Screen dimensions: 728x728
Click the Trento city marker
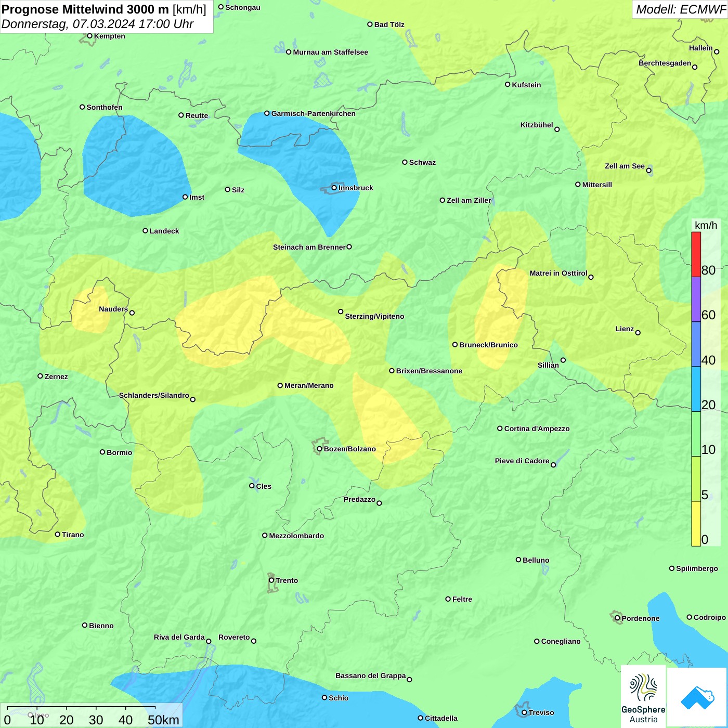pos(271,580)
